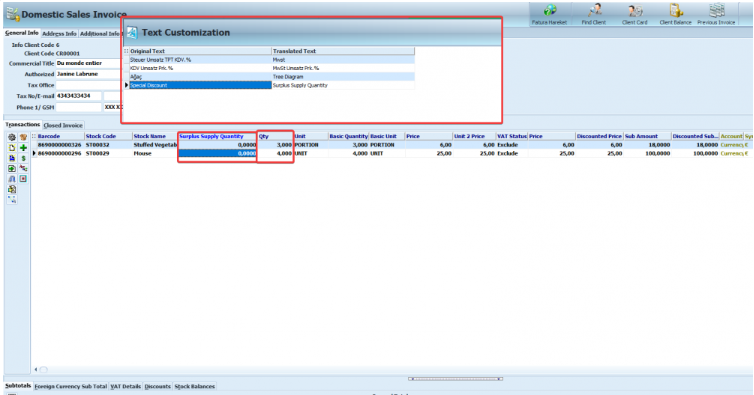This screenshot has height=395, width=754.
Task: Click the Surplus Supply Quantity column header
Action: pos(217,136)
